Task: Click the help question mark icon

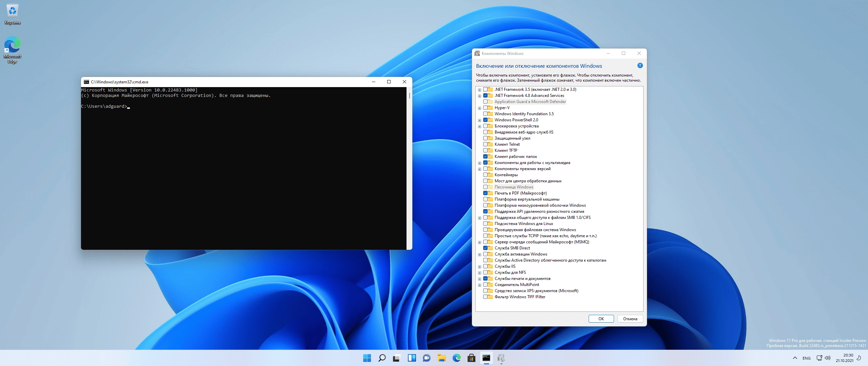Action: click(x=640, y=65)
